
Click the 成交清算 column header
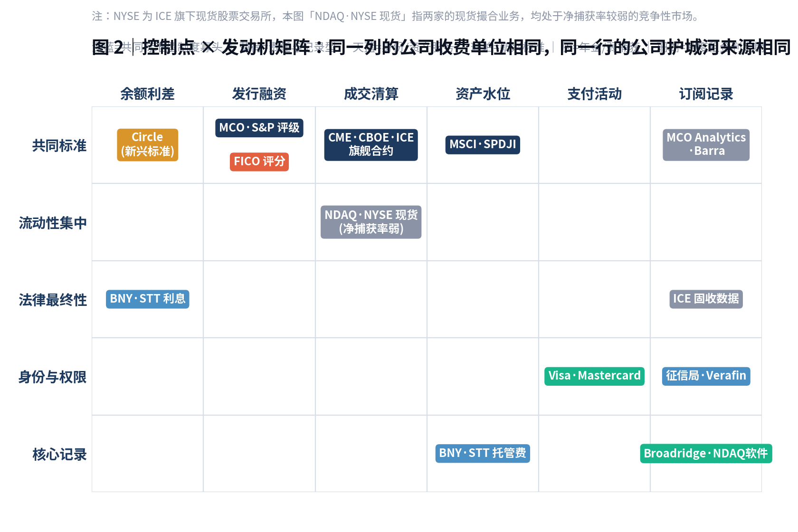(371, 94)
